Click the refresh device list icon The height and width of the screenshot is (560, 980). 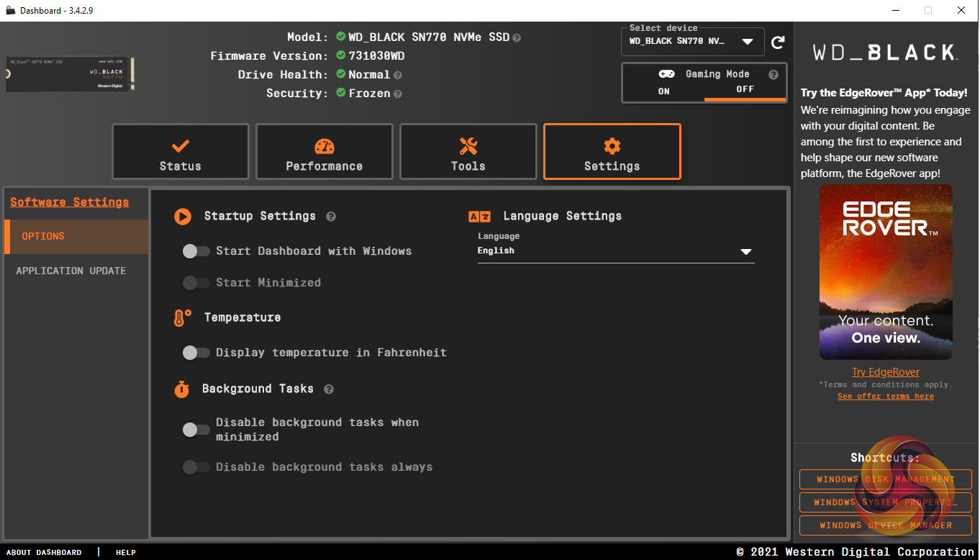(x=778, y=42)
